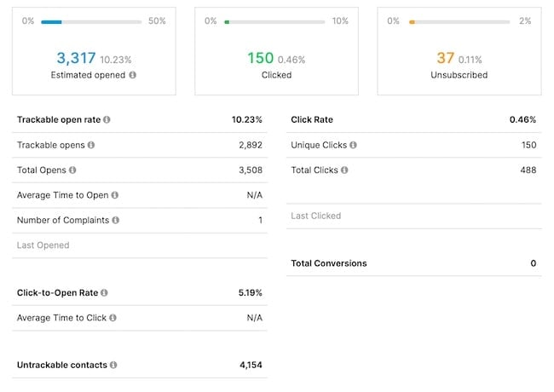The width and height of the screenshot is (554, 392).
Task: Click the 3,317 estimated opened number
Action: click(x=76, y=59)
